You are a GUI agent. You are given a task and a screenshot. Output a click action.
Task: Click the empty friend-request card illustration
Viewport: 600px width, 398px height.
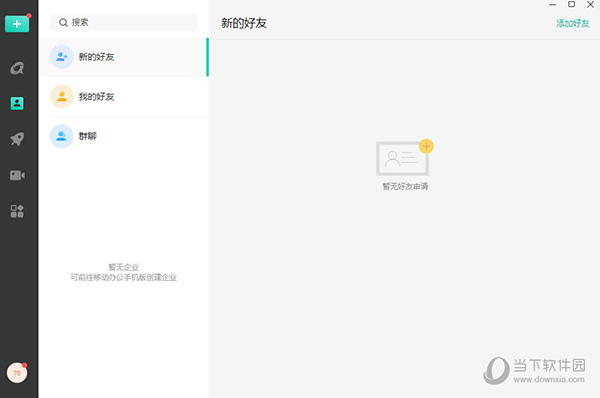point(405,157)
